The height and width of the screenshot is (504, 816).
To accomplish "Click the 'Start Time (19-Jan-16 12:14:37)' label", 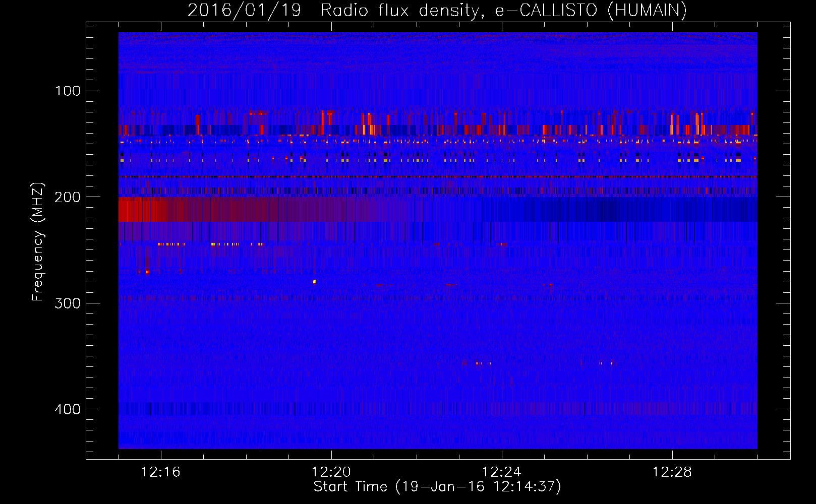I will [437, 487].
